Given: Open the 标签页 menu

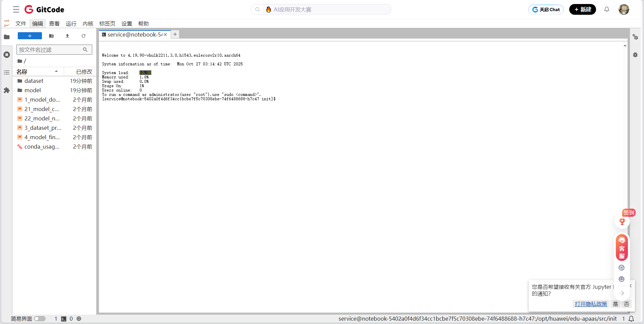Looking at the screenshot, I should click(107, 23).
